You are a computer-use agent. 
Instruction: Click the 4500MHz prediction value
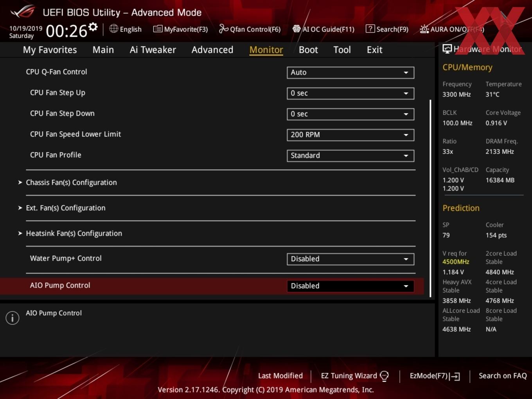pos(456,262)
